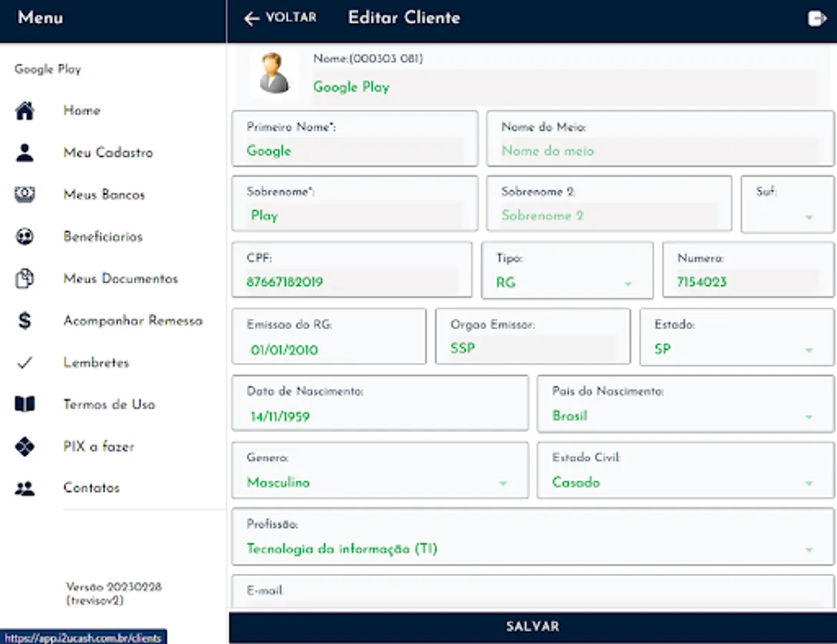Click the Contatos people icon
The height and width of the screenshot is (644, 837).
click(24, 488)
